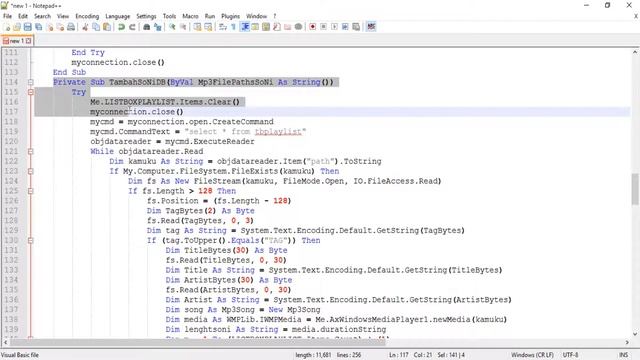Image resolution: width=640 pixels, height=360 pixels.
Task: Collapse the Try block fold at line 115
Action: coord(31,92)
